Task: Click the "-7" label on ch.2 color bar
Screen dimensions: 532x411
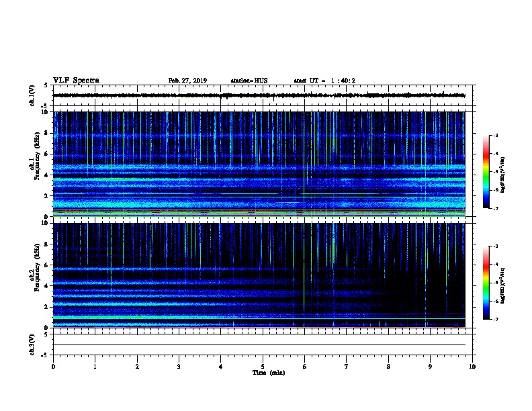Action: [495, 319]
